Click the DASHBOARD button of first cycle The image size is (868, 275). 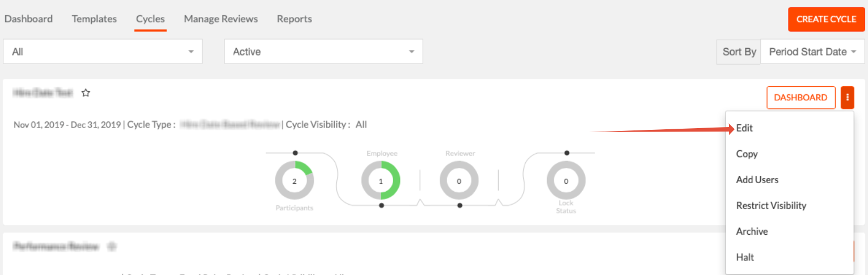point(800,98)
